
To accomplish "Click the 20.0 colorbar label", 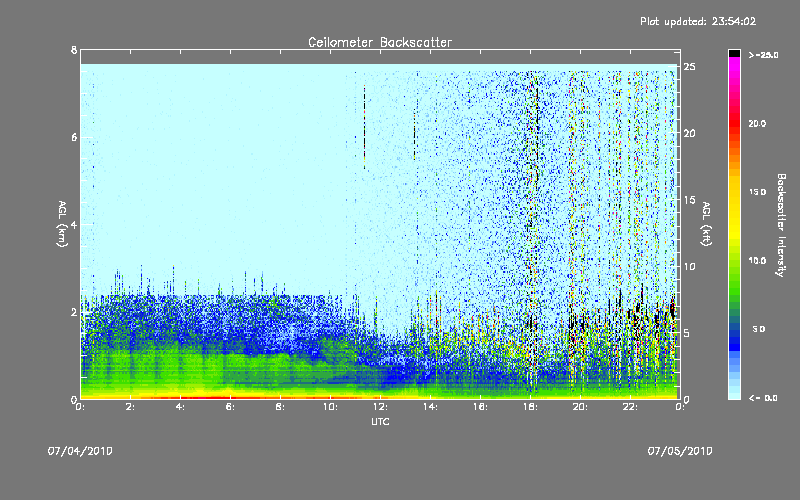I will (x=757, y=123).
